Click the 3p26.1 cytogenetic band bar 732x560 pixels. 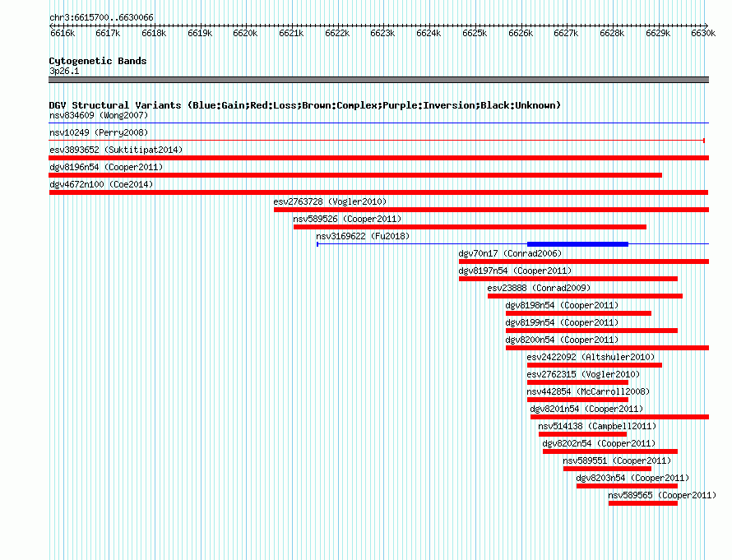[378, 80]
